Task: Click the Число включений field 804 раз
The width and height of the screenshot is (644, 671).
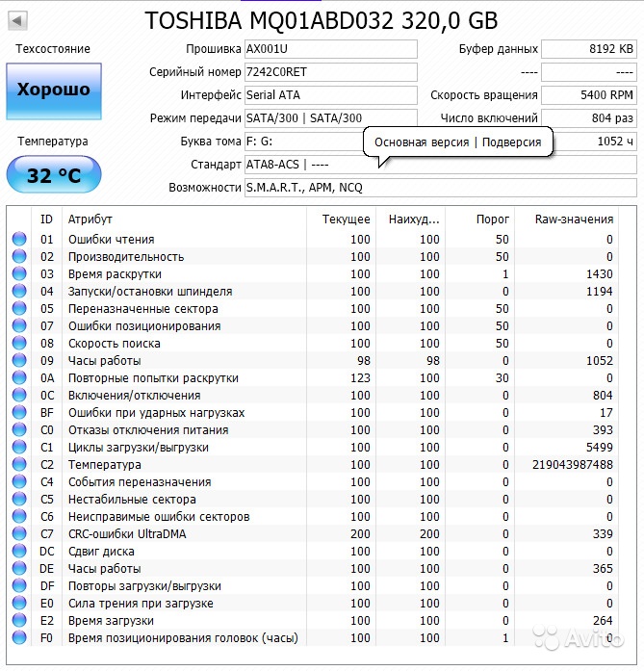Action: (x=589, y=118)
